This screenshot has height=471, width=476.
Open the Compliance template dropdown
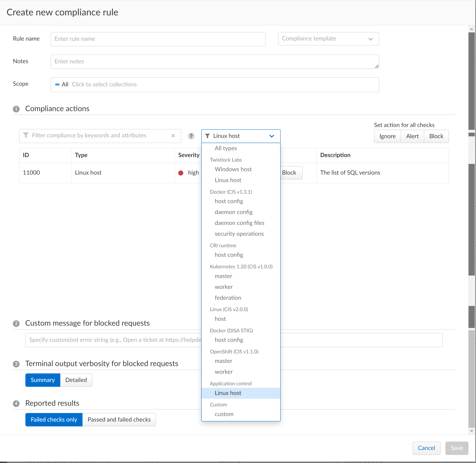pos(328,39)
